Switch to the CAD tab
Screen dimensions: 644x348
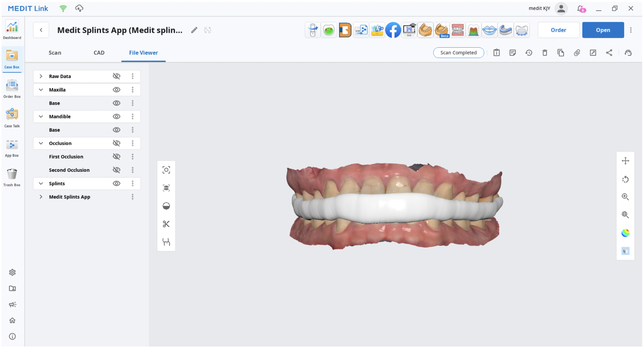click(x=99, y=53)
